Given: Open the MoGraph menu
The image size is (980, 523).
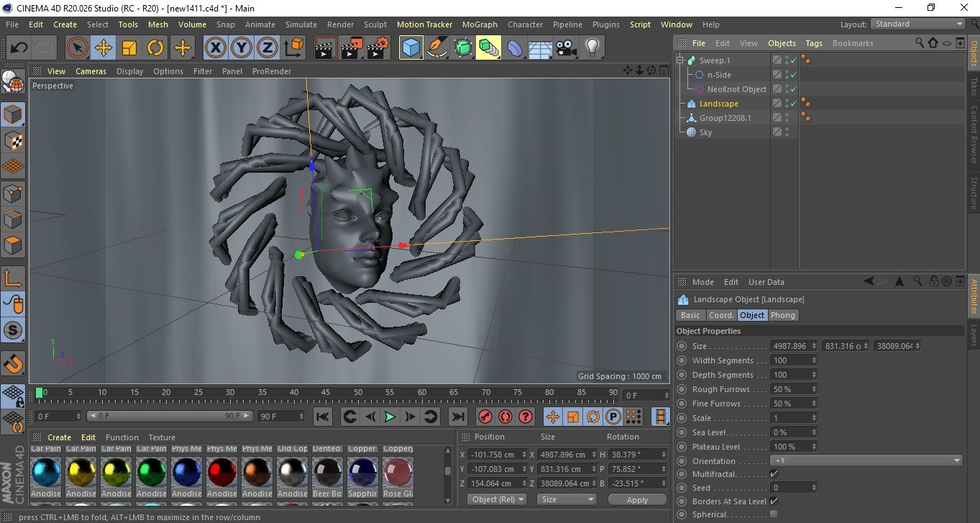Looking at the screenshot, I should click(x=479, y=24).
